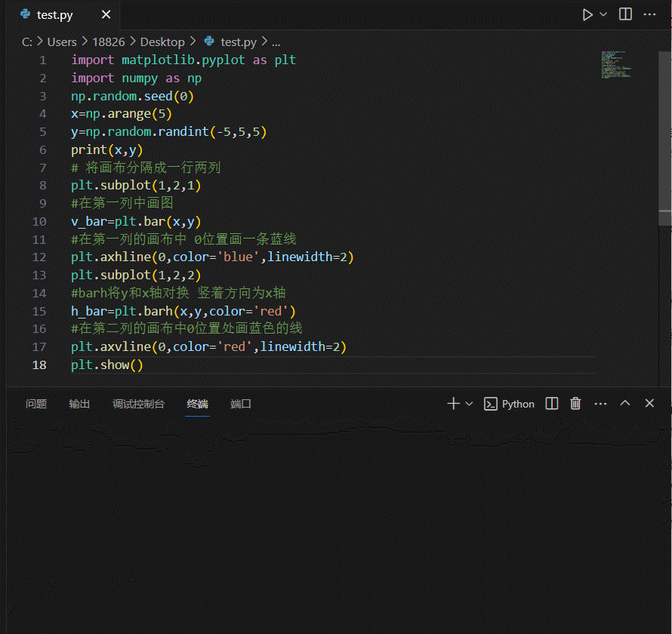Click the Python terminal label
Image resolution: width=672 pixels, height=634 pixels.
tap(518, 404)
